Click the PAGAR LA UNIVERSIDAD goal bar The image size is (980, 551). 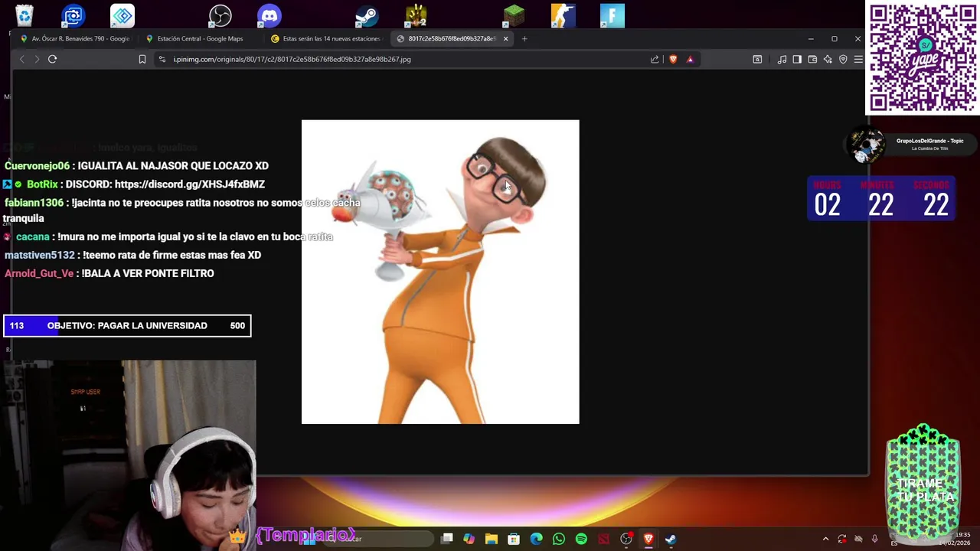[x=127, y=326]
